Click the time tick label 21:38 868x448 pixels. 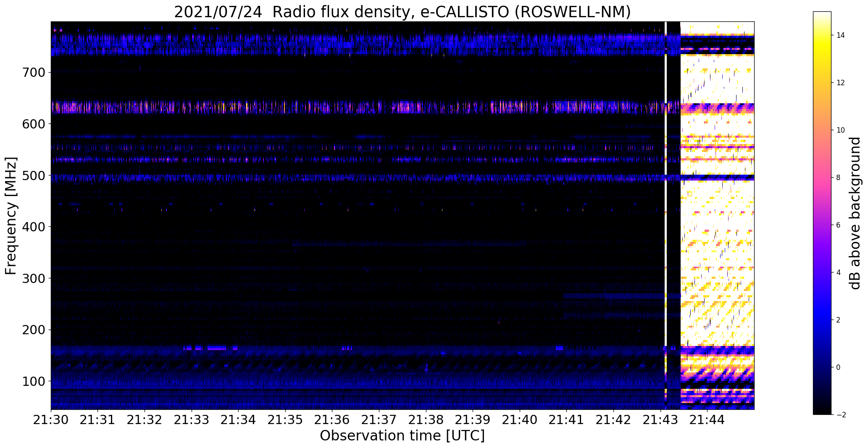[426, 419]
